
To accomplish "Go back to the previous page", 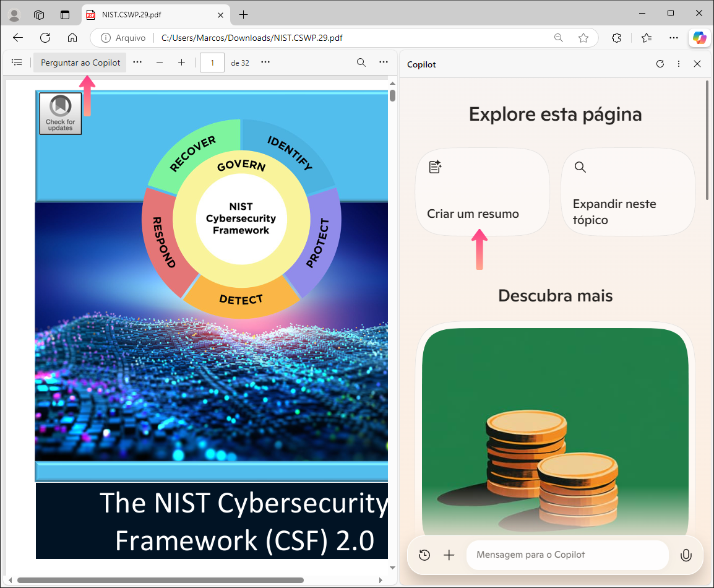I will tap(18, 38).
